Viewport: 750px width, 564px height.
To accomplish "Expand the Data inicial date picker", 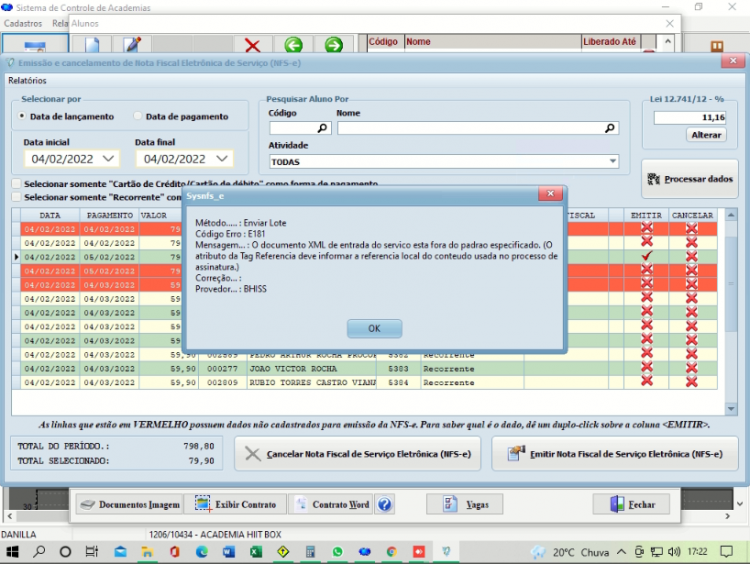I will coord(109,159).
